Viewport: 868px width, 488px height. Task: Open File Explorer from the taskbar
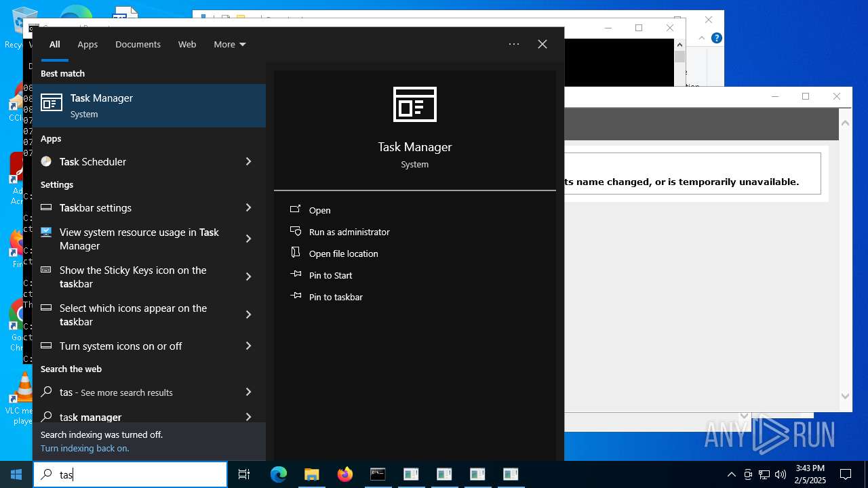pos(311,474)
